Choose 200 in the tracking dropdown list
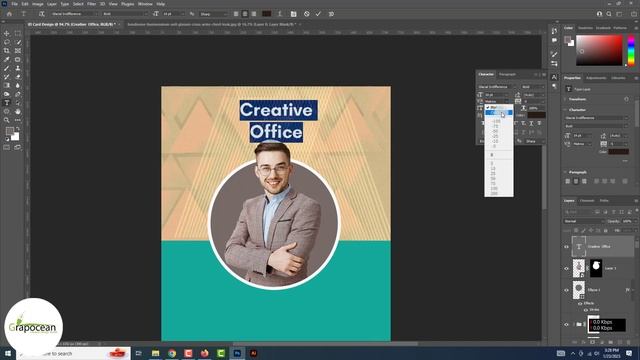 pyautogui.click(x=494, y=193)
